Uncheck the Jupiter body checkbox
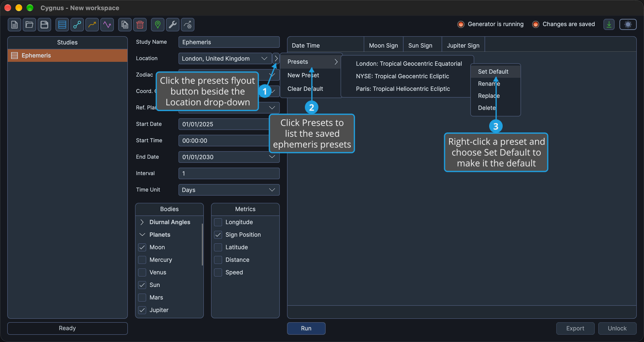 [x=142, y=310]
